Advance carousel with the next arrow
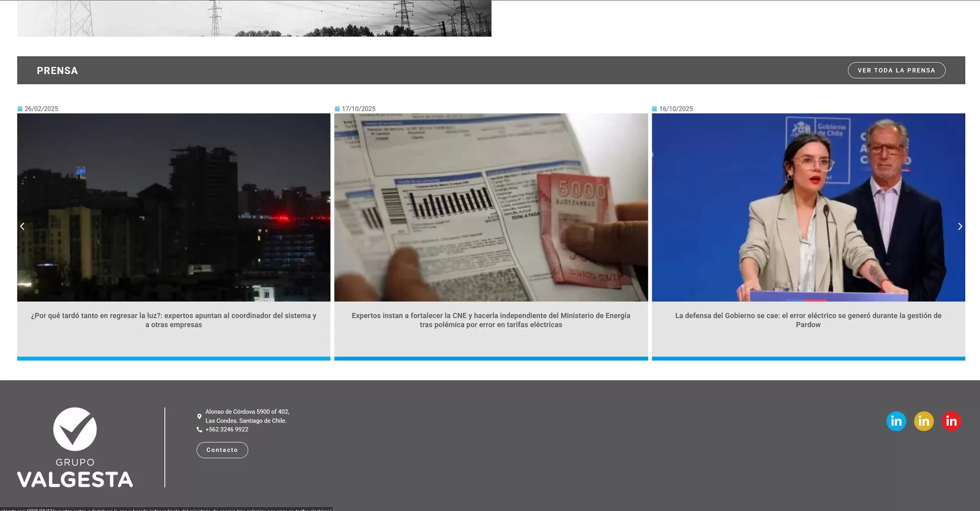 pos(960,226)
